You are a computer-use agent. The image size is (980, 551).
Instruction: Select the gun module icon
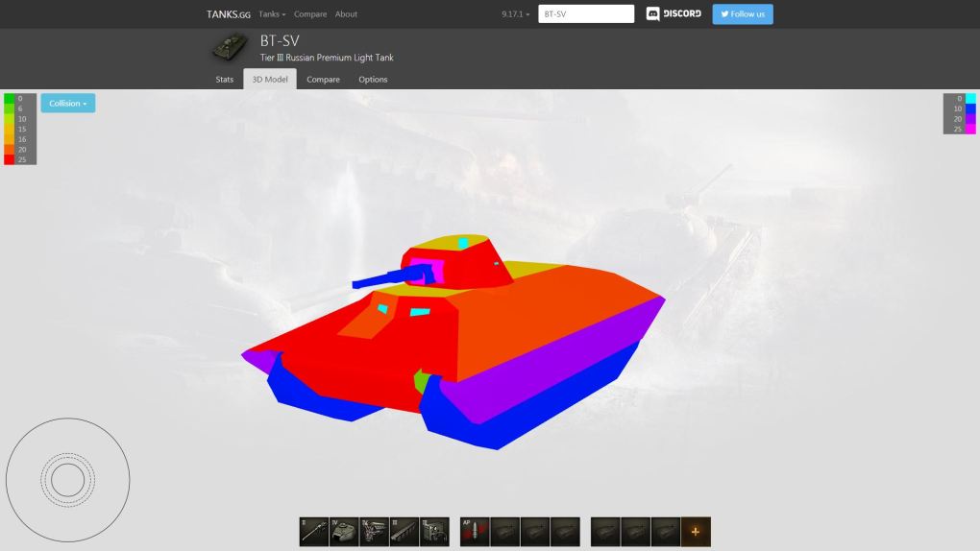314,531
